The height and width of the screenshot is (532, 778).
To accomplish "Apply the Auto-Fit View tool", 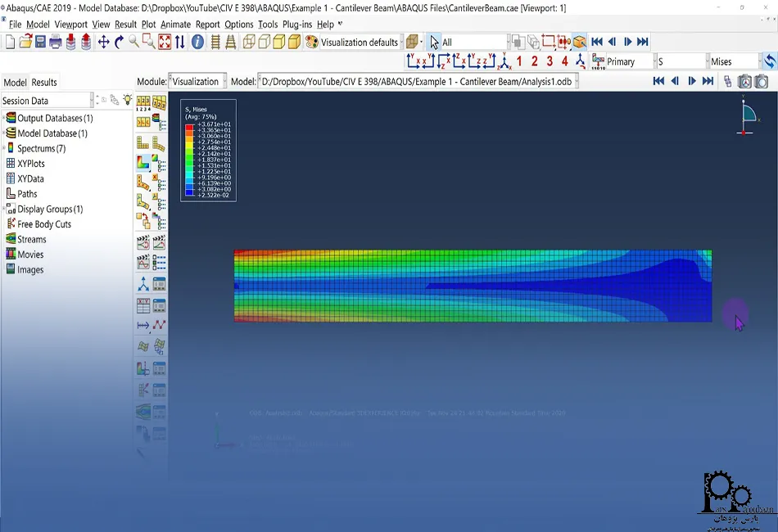I will coord(164,42).
